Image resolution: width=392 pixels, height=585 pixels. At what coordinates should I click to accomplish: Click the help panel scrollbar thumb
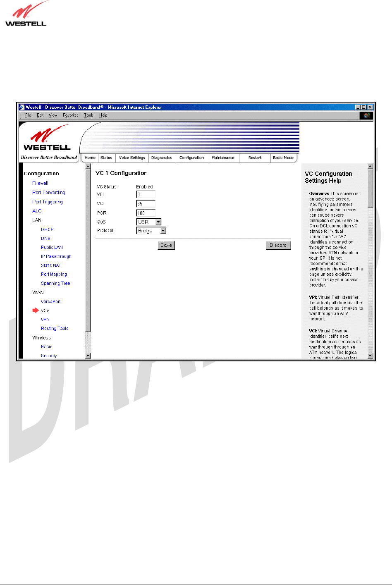click(370, 188)
